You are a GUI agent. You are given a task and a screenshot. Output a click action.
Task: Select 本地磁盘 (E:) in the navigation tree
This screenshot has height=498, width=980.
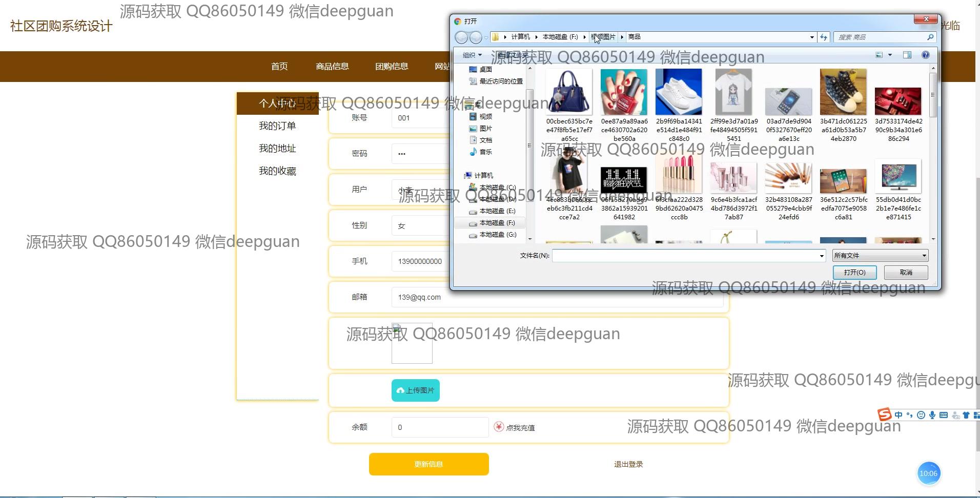pos(497,211)
